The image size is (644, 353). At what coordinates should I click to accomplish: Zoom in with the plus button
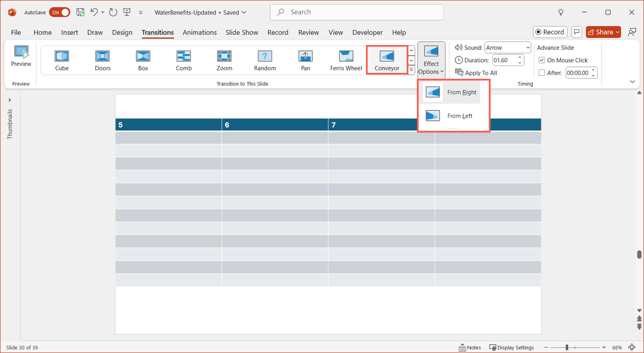[604, 348]
